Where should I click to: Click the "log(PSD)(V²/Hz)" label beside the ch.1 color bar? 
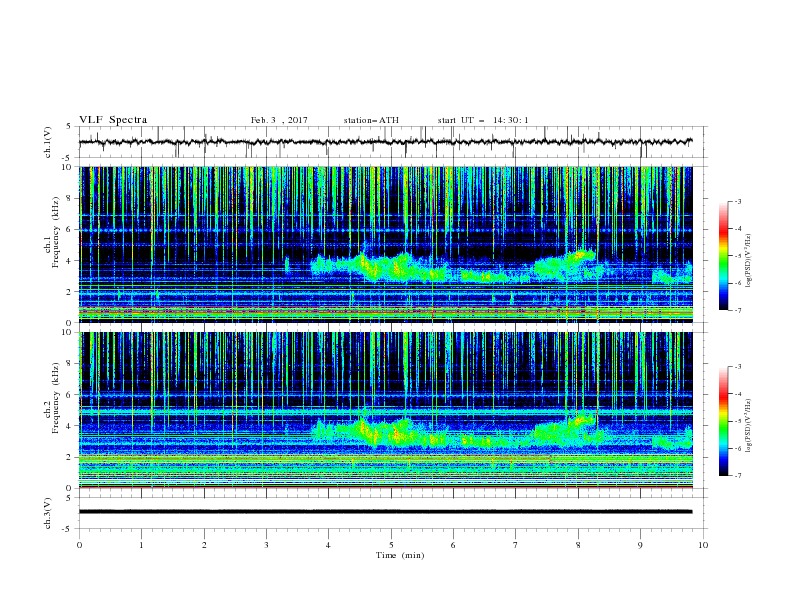coord(749,261)
